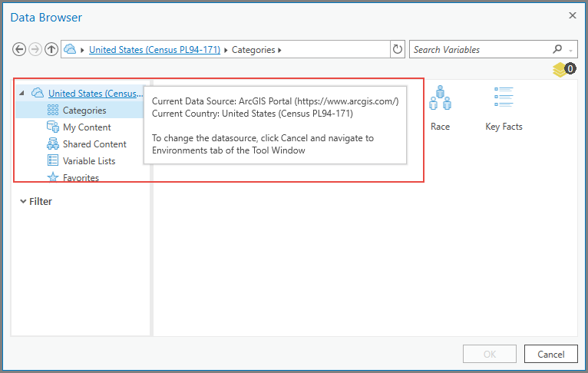The width and height of the screenshot is (588, 373).
Task: Click the cloud icon in path bar
Action: [71, 50]
